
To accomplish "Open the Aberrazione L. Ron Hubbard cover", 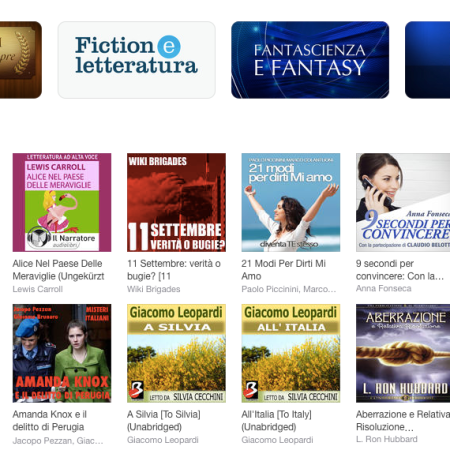I will click(403, 353).
